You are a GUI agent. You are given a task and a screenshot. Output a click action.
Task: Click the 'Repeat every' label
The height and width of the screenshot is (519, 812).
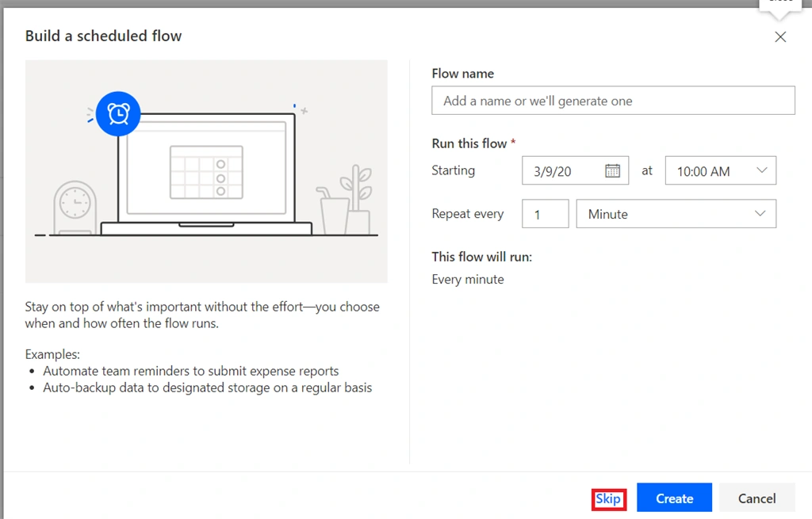coord(468,214)
